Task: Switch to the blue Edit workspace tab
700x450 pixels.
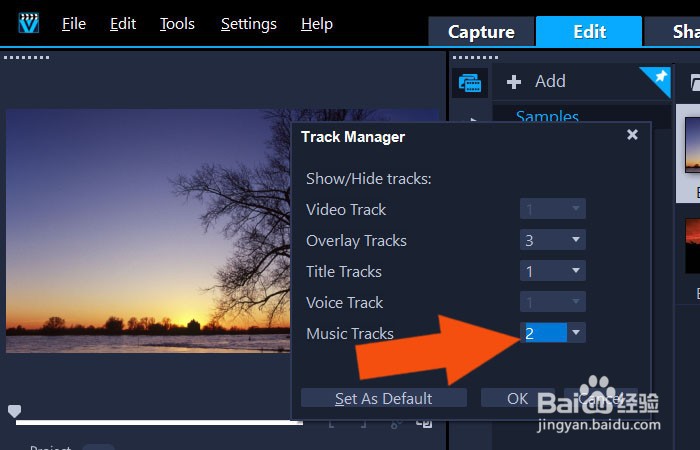Action: click(x=589, y=31)
